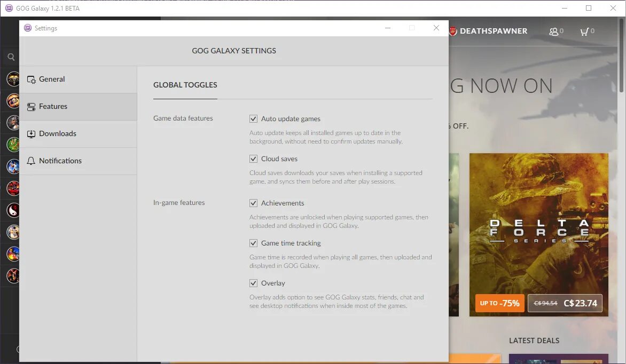The height and width of the screenshot is (364, 626).
Task: Disable the Overlay checkbox
Action: coord(253,283)
